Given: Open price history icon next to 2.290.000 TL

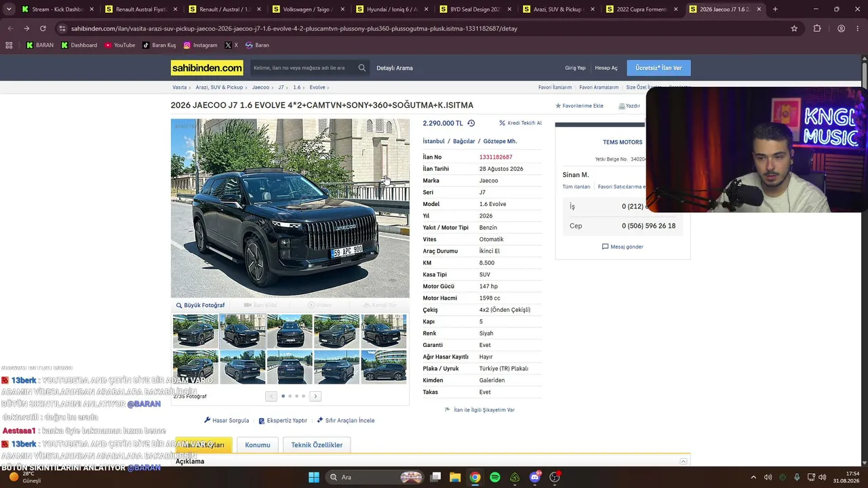Looking at the screenshot, I should click(471, 123).
